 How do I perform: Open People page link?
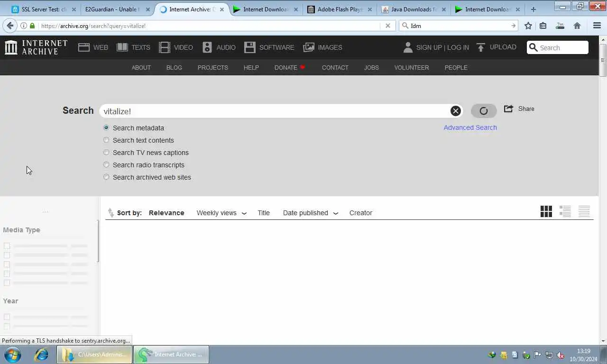[x=456, y=67]
